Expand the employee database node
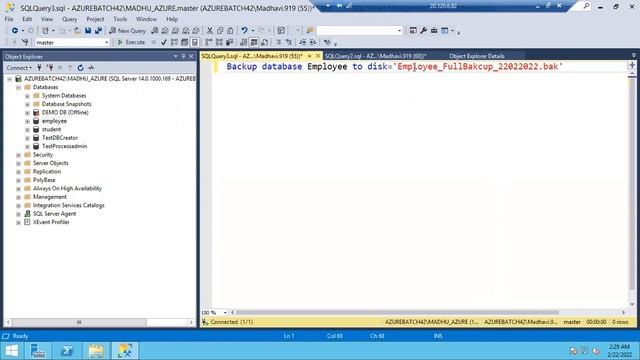The height and width of the screenshot is (360, 640). coord(27,121)
